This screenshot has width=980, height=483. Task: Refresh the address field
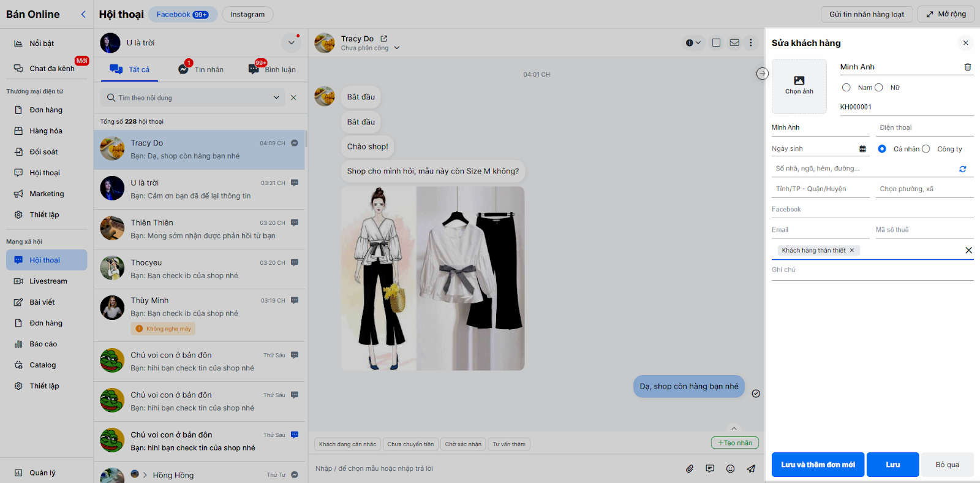(x=963, y=169)
